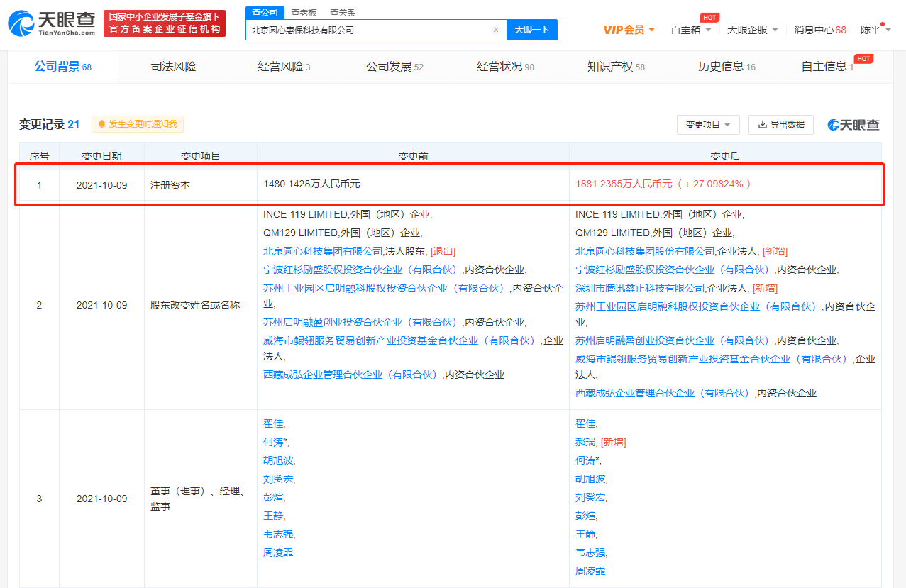Click the 导出数据 button
Screen dimensions: 906x588
click(781, 124)
